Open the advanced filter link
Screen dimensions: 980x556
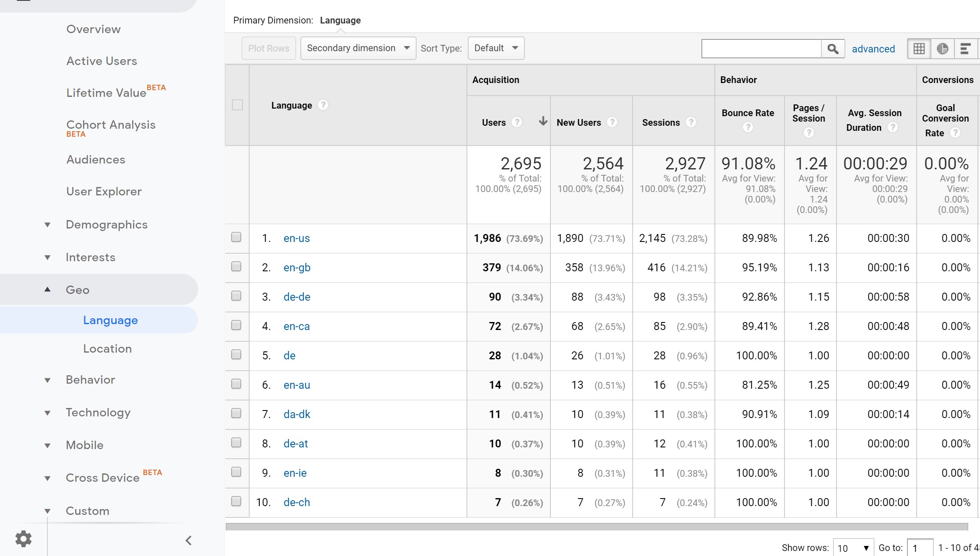[x=873, y=49]
